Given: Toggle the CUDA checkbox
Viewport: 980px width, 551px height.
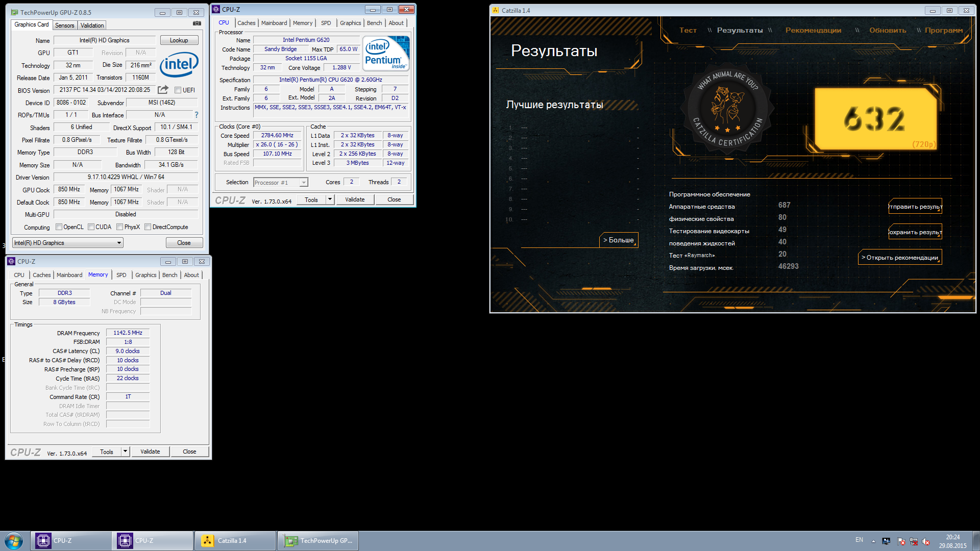Looking at the screenshot, I should [x=91, y=227].
